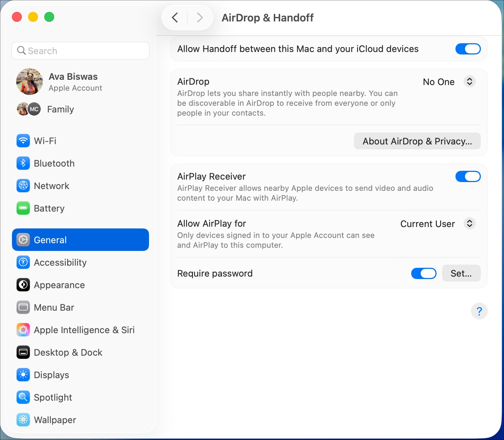Select General in the sidebar
This screenshot has width=504, height=440.
(50, 240)
